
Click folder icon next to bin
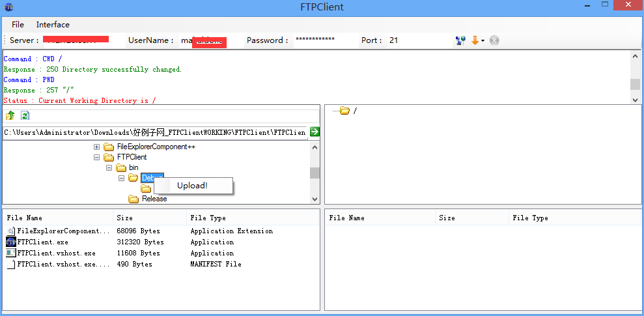click(120, 167)
